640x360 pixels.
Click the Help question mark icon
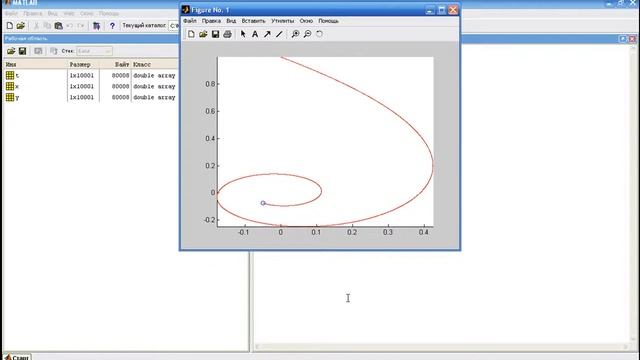112,26
